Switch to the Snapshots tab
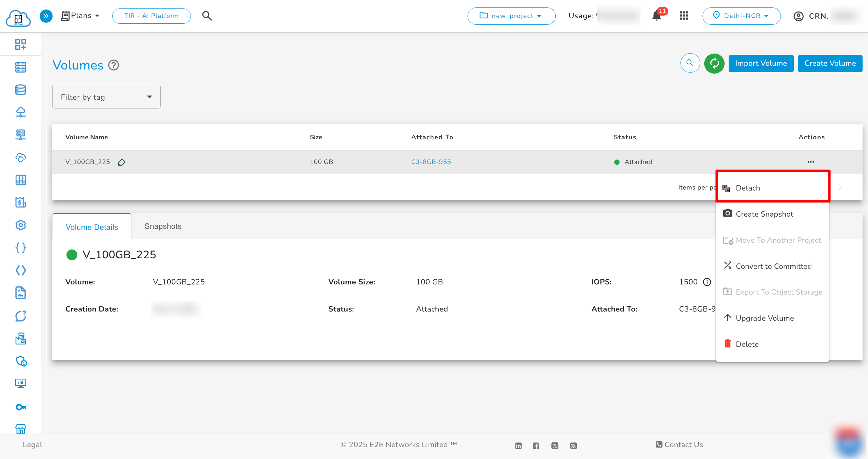 pyautogui.click(x=163, y=226)
